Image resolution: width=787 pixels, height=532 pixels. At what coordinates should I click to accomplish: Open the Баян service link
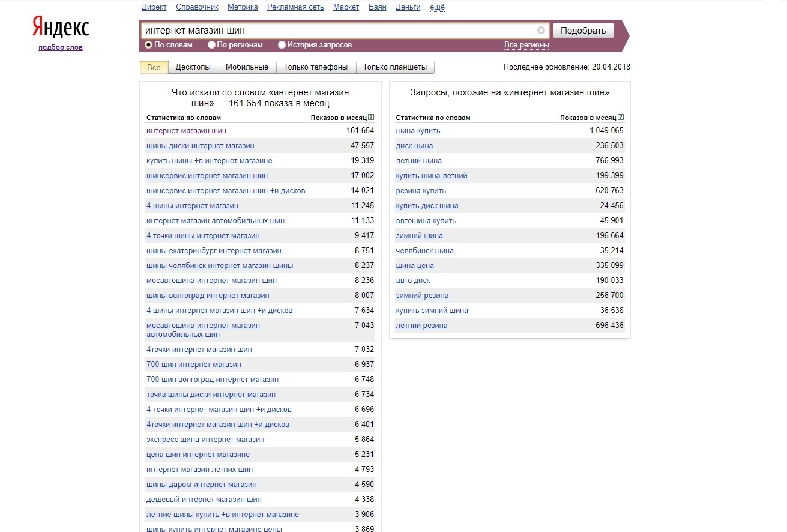pos(377,7)
